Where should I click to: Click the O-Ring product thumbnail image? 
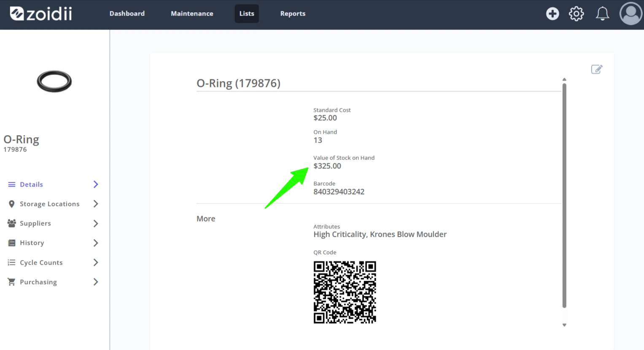pyautogui.click(x=54, y=81)
